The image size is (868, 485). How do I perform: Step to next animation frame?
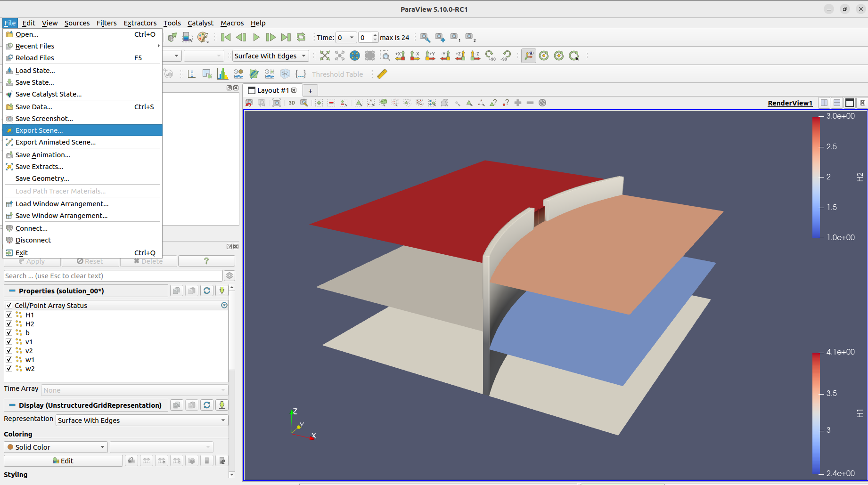click(271, 37)
